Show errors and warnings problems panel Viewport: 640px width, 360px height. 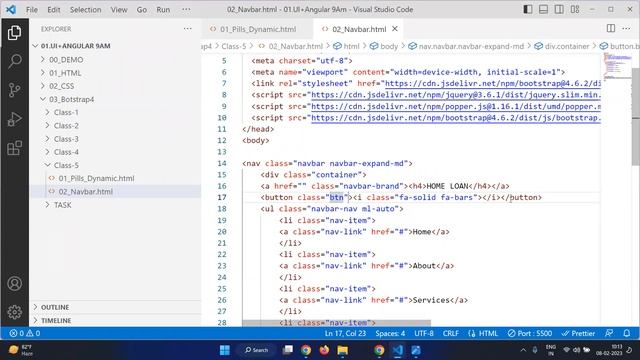coord(24,333)
